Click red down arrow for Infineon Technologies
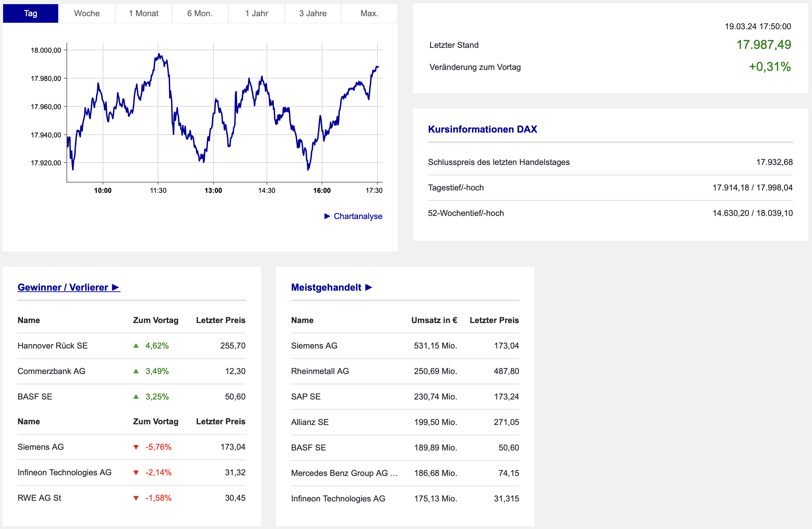Screen dimensions: 812x529 click(x=136, y=473)
